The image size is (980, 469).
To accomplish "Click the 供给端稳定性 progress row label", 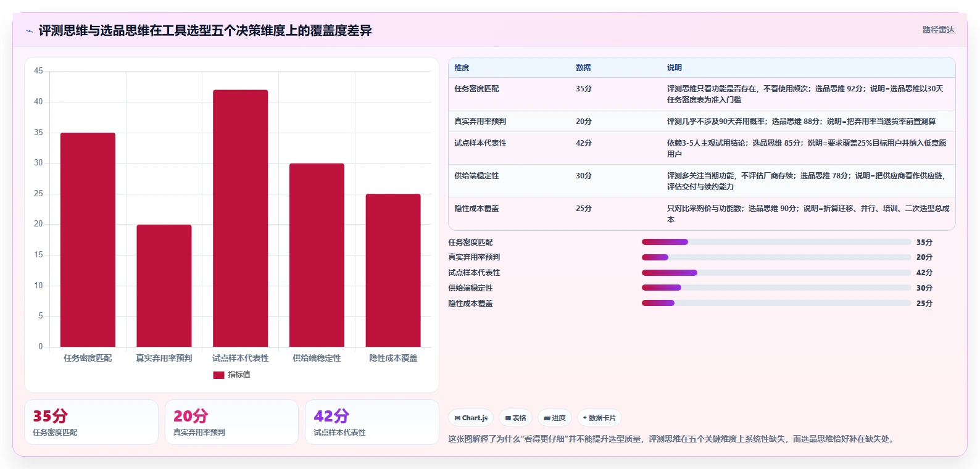I will click(470, 288).
